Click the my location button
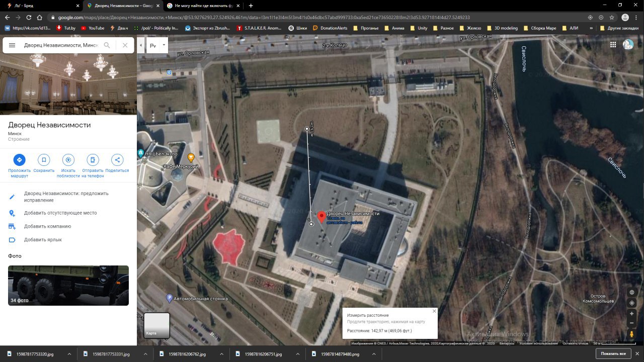Image resolution: width=644 pixels, height=362 pixels. [632, 303]
